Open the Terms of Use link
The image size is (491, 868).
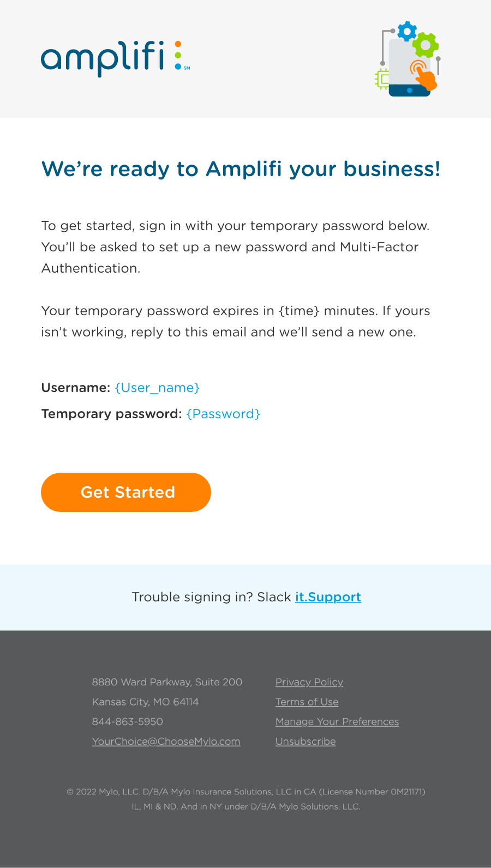(307, 702)
